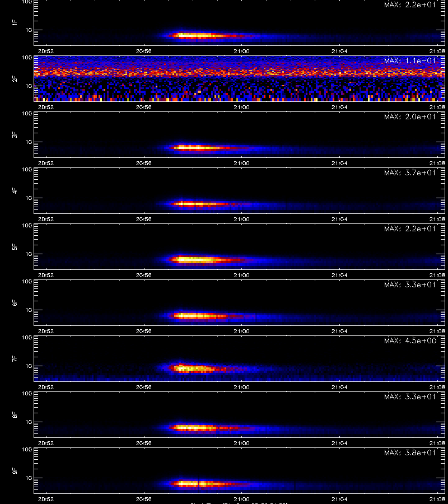The image size is (448, 504).
Task: Click 20:56 tick label under 2F panel
Action: 144,108
